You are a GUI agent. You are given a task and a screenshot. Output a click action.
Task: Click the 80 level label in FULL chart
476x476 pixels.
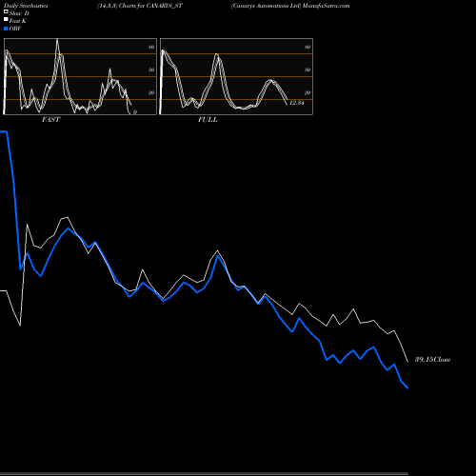[307, 47]
